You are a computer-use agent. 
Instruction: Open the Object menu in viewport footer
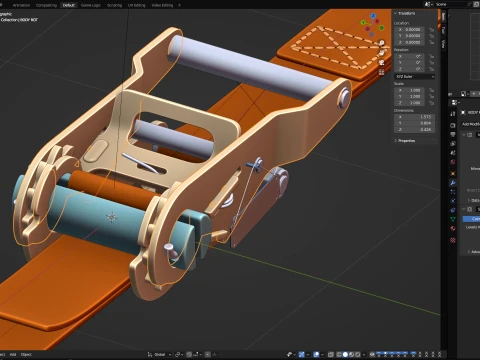26,354
